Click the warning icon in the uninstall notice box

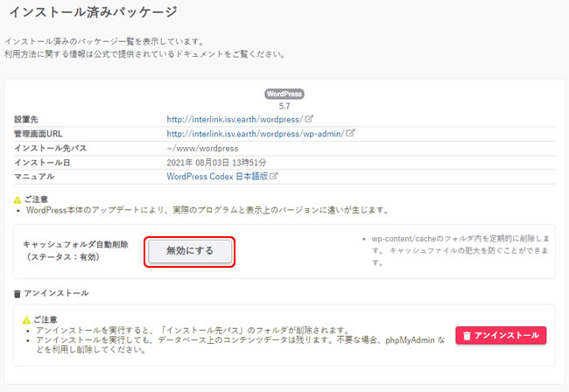coord(27,319)
